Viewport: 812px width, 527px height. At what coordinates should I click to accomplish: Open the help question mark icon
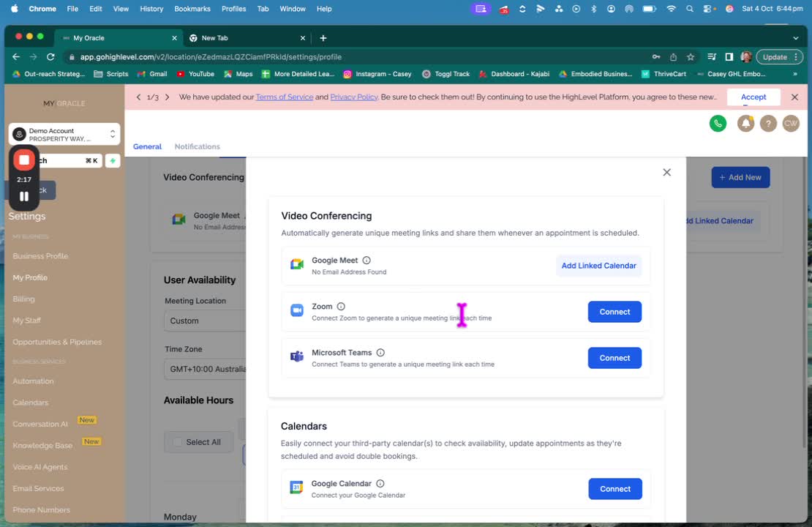(x=769, y=123)
